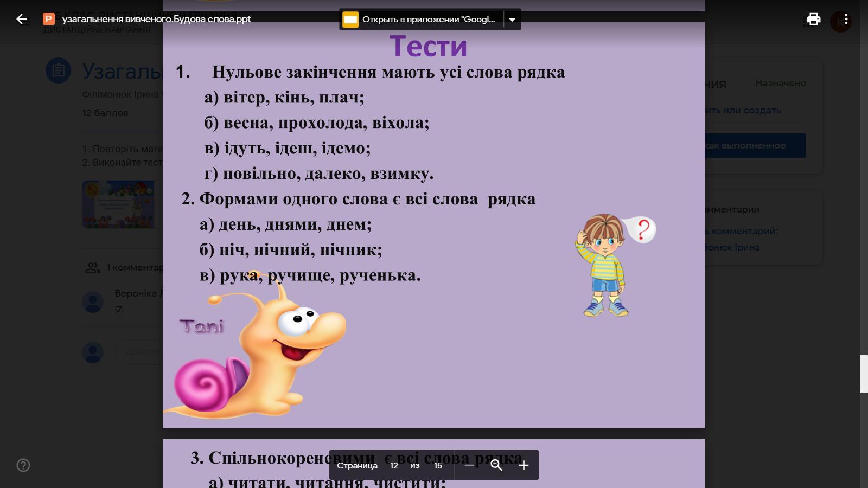868x488 pixels.
Task: Click the class comments people icon
Action: coord(93,267)
